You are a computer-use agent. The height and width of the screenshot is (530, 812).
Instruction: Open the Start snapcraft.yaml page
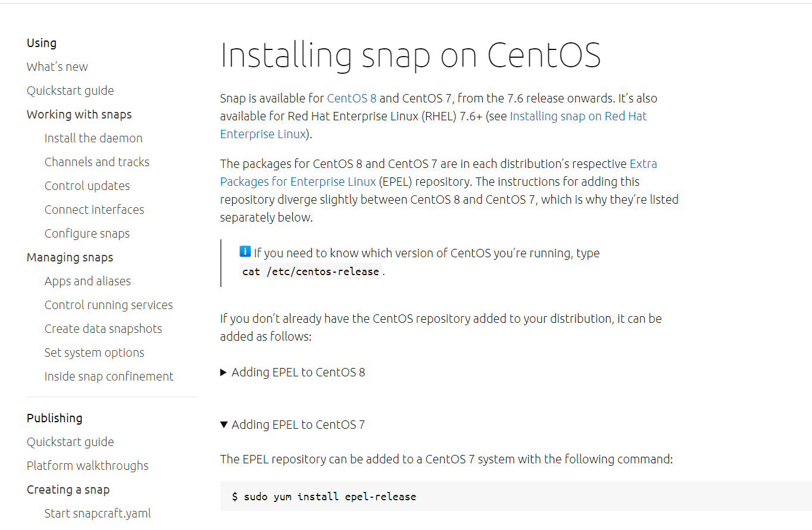point(98,513)
